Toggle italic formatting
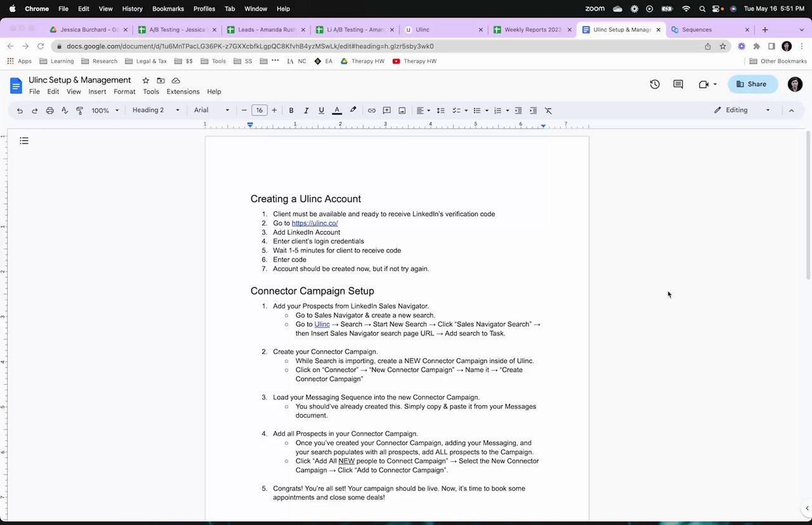812x525 pixels. [306, 110]
